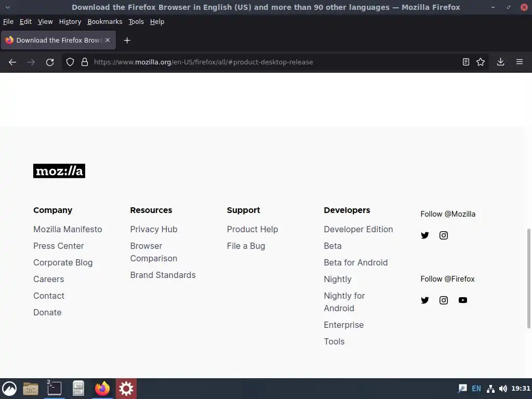
Task: Click the search magnifier tray icon
Action: (x=462, y=389)
